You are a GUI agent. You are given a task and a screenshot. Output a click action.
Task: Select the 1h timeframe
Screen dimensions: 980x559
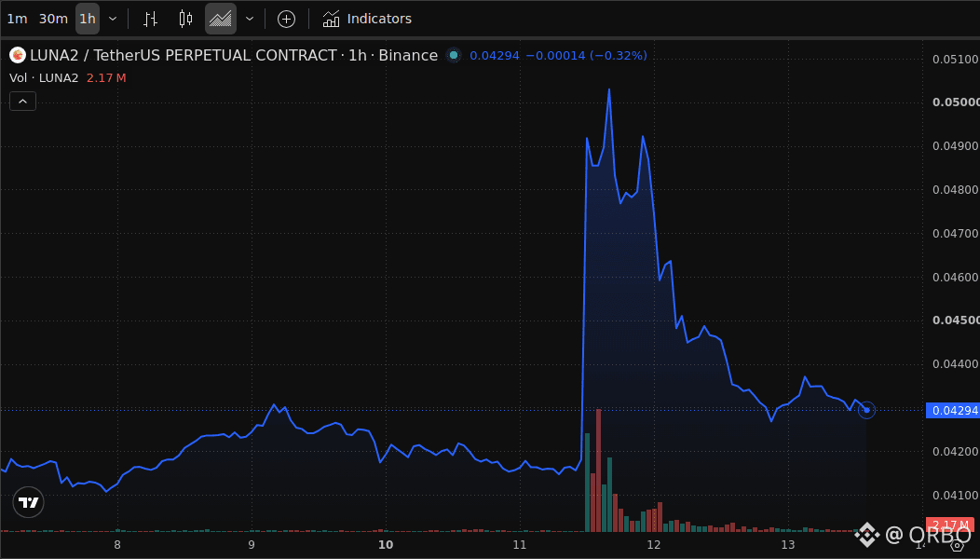pyautogui.click(x=88, y=19)
